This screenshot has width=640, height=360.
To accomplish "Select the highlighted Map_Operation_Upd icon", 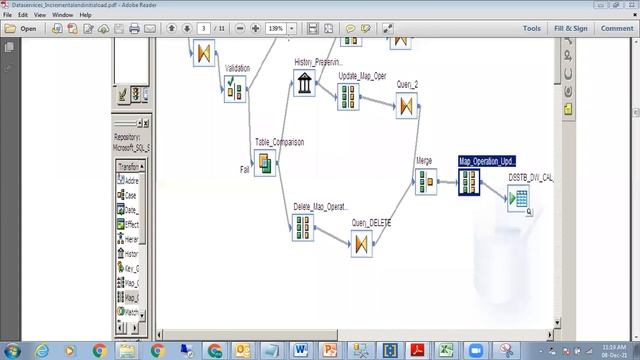I will point(469,182).
